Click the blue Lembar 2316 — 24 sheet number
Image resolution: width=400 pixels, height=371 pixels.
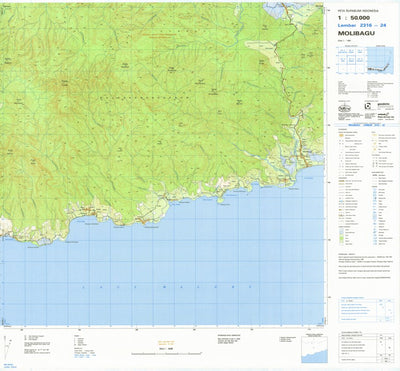click(362, 25)
